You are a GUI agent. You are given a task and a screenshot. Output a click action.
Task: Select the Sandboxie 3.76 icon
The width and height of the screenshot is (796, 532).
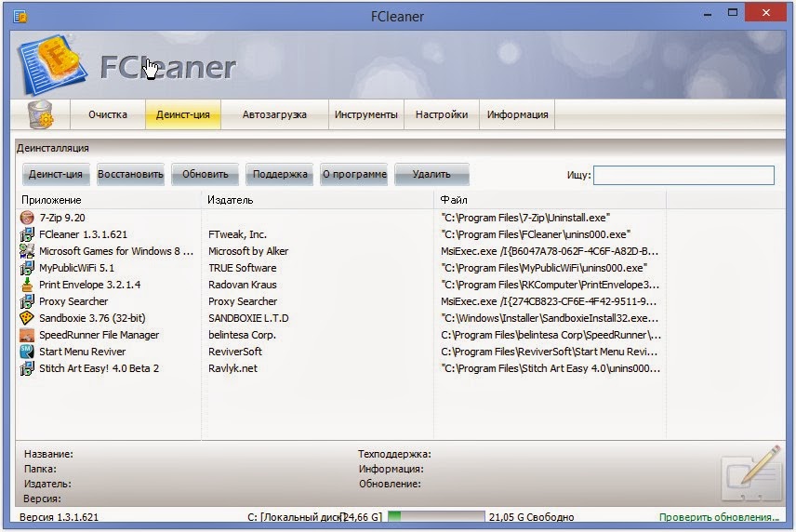[27, 318]
